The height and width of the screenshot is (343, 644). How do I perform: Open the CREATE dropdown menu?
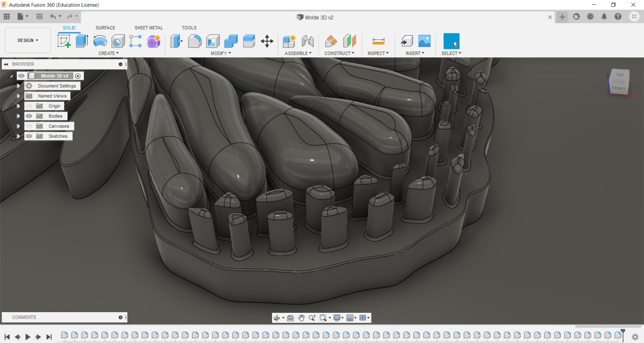click(108, 53)
